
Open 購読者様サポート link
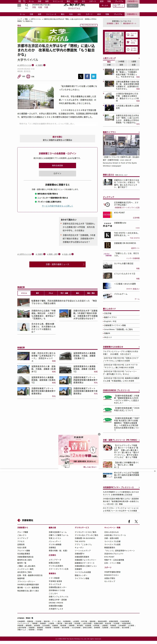tap(130, 24)
